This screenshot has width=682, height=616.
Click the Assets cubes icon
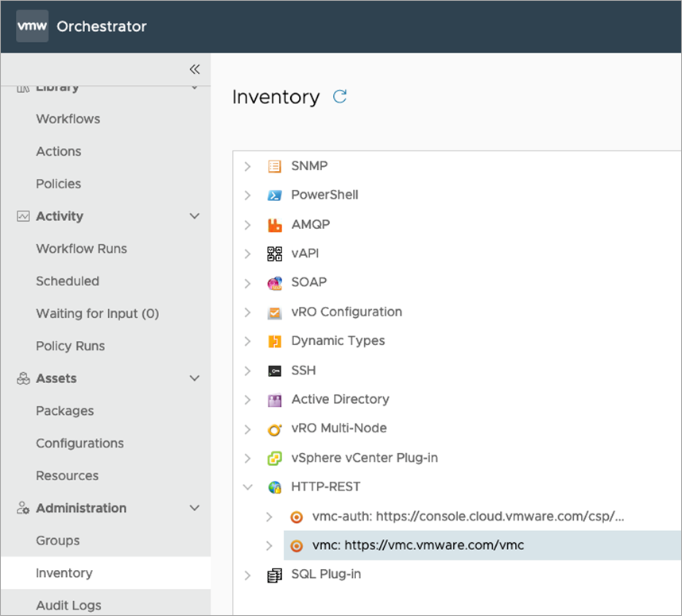point(23,378)
